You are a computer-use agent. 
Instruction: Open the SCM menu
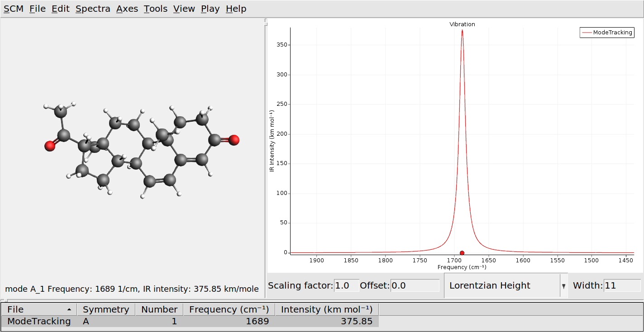(x=14, y=9)
